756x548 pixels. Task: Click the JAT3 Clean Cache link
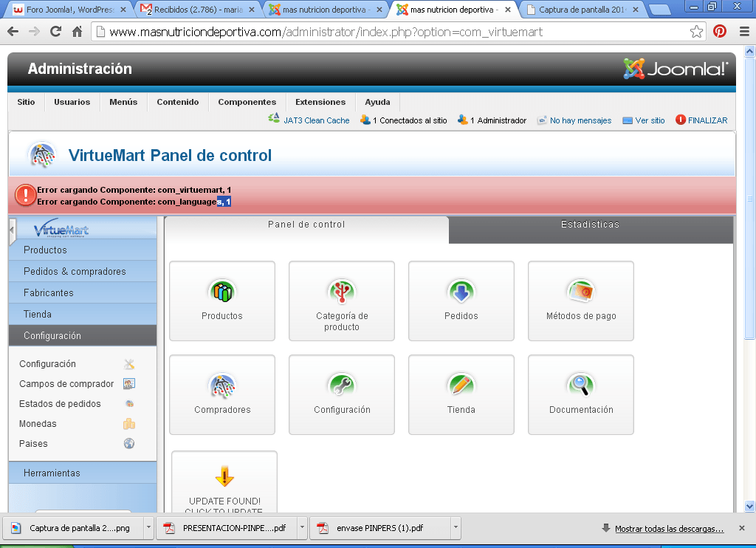[316, 120]
